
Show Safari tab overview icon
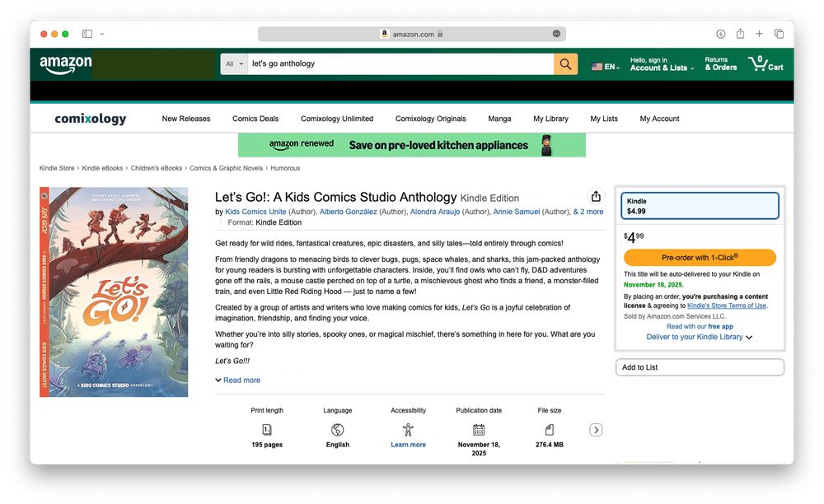(x=779, y=34)
